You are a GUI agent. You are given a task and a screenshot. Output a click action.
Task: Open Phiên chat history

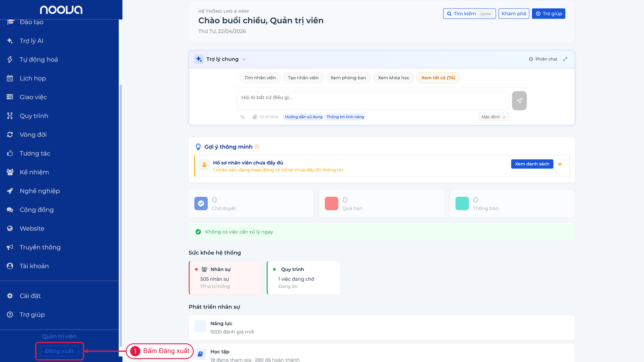pyautogui.click(x=543, y=59)
